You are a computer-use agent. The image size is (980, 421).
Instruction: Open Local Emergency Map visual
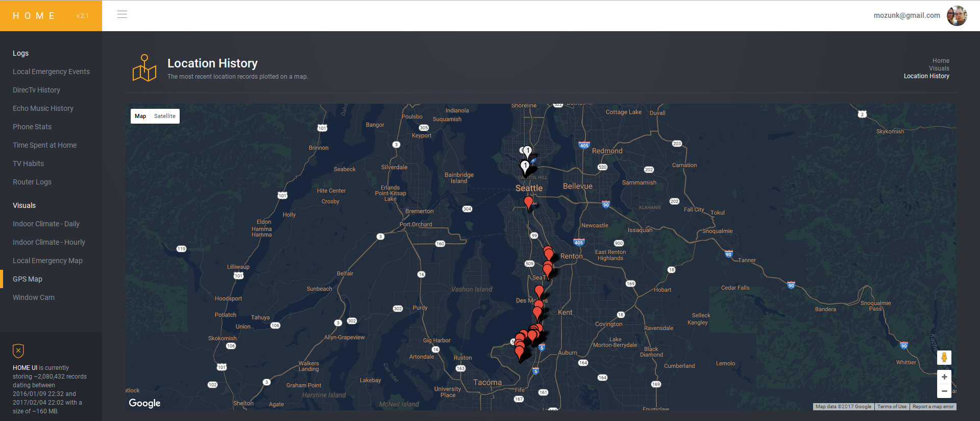click(47, 261)
